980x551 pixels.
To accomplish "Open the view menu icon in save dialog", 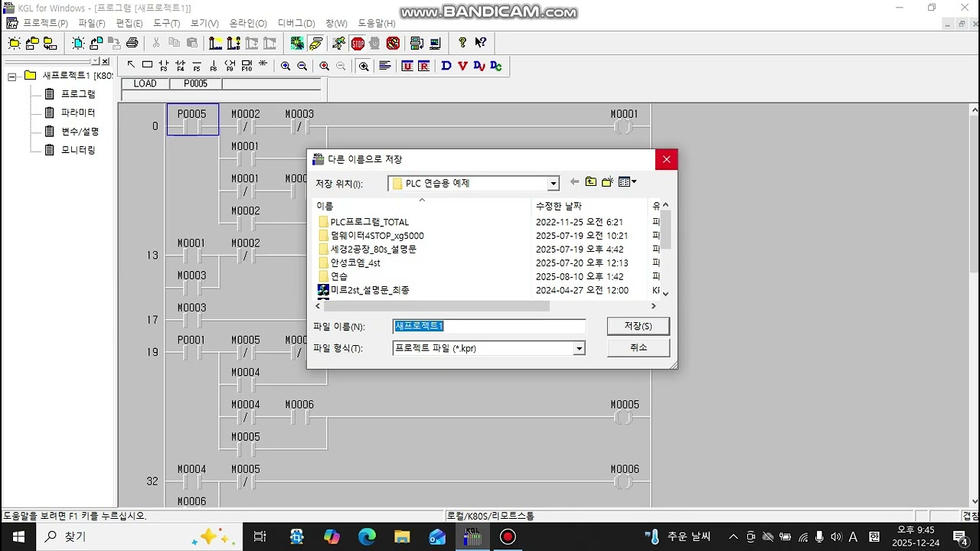I will 627,182.
